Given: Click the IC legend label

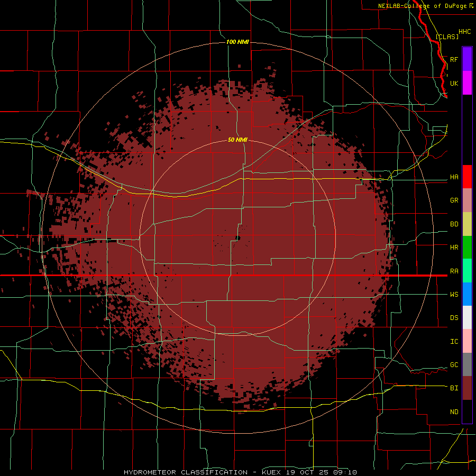Looking at the screenshot, I should point(454,341).
